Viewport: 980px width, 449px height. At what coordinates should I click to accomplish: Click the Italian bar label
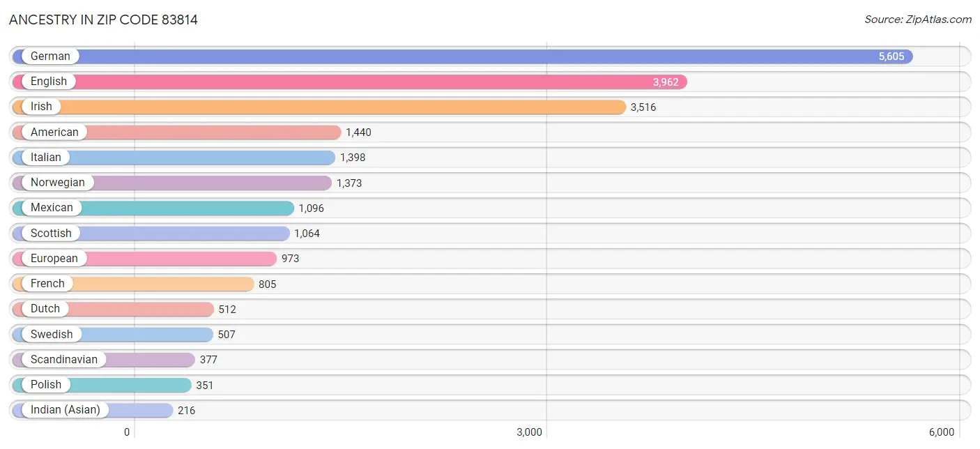(46, 158)
